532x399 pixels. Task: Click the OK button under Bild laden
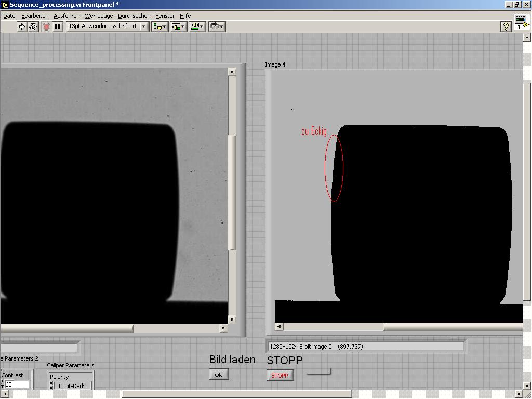click(x=219, y=374)
